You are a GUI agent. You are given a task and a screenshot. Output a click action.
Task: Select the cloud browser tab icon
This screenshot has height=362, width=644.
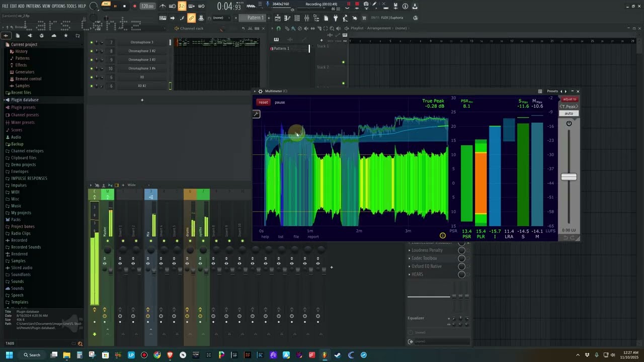(x=53, y=36)
